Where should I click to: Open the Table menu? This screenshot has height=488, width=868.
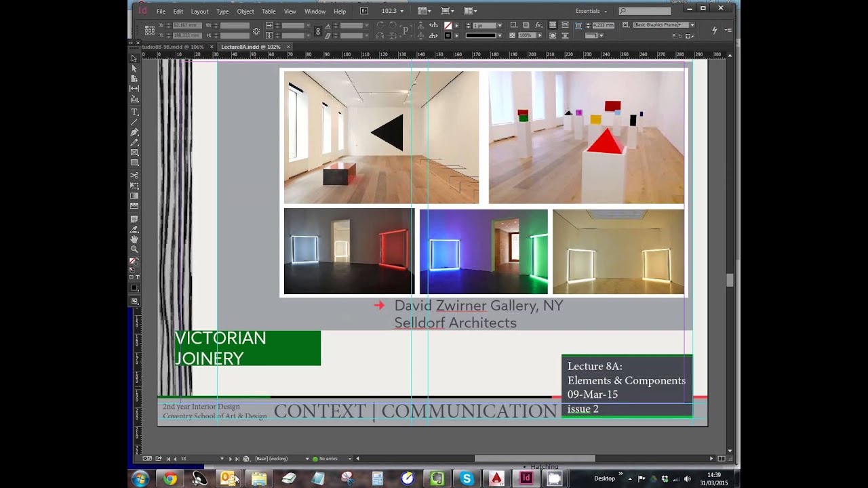(269, 12)
